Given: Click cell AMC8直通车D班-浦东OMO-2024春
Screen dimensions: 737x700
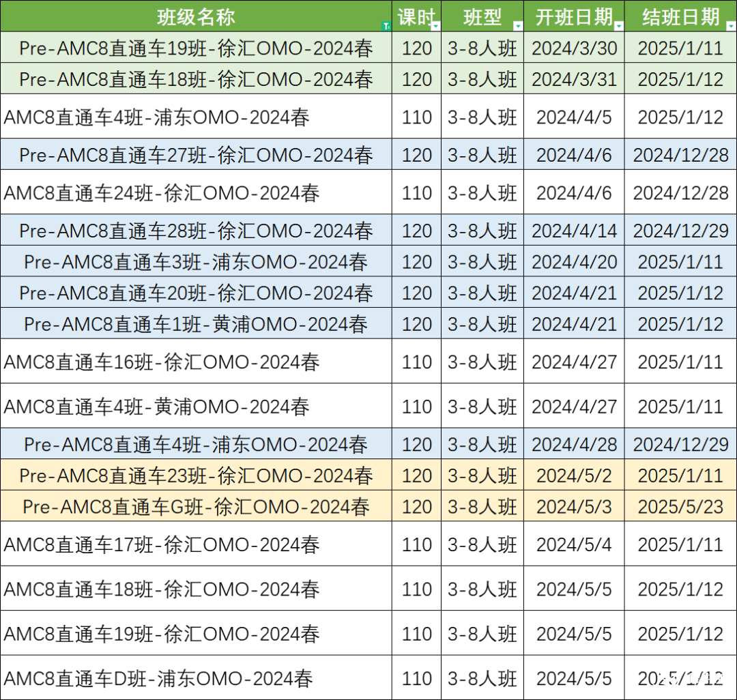Looking at the screenshot, I should [196, 677].
